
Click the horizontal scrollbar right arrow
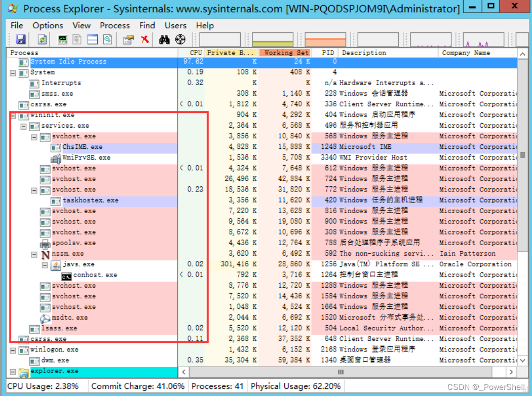(511, 372)
